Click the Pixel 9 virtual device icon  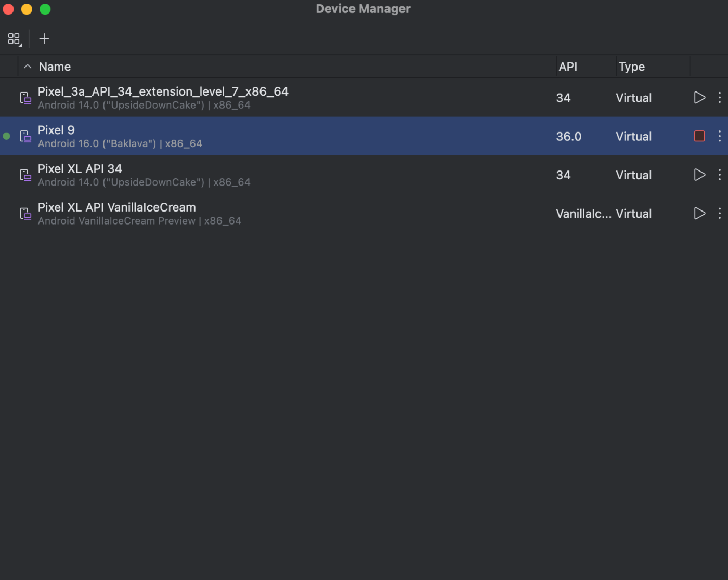point(25,136)
